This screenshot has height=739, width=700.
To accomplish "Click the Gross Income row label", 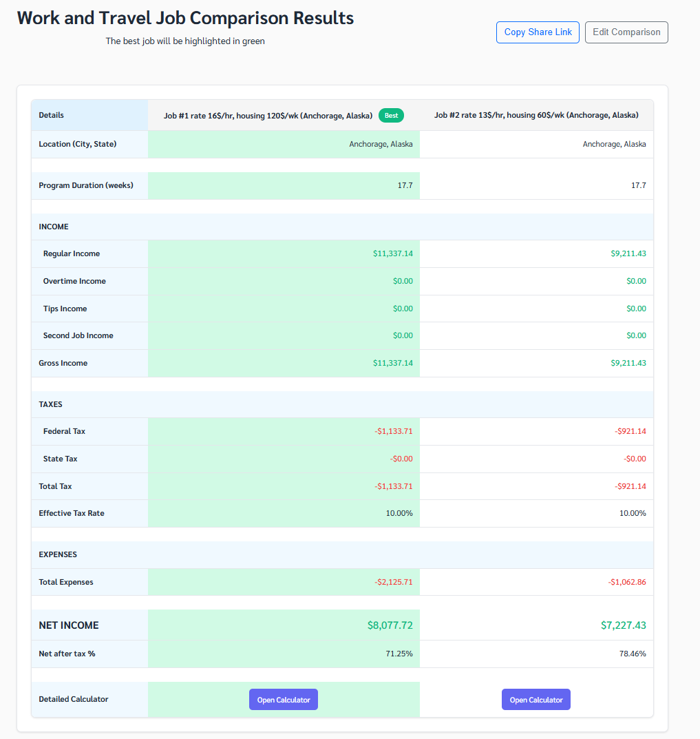I will 63,363.
